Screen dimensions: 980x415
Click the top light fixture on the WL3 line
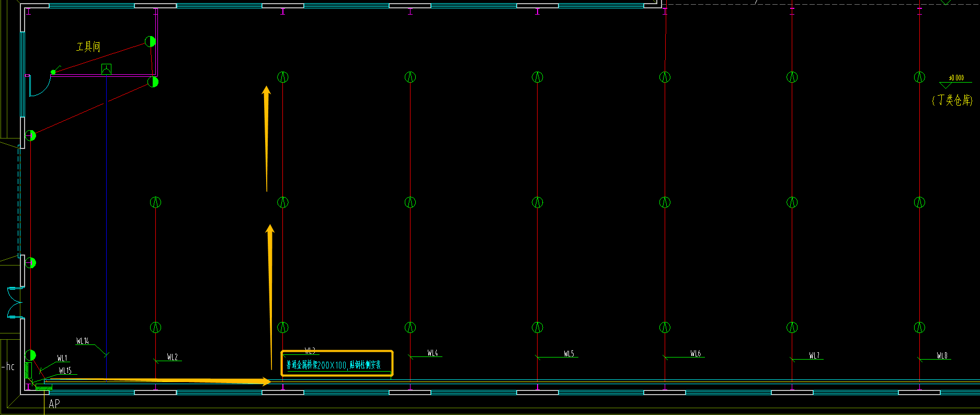pyautogui.click(x=283, y=77)
